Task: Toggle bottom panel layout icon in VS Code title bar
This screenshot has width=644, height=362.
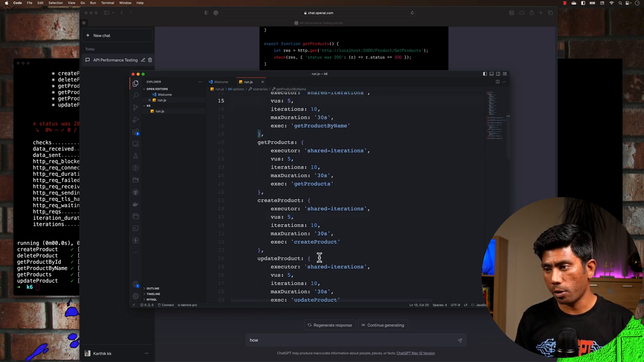Action: pyautogui.click(x=492, y=74)
